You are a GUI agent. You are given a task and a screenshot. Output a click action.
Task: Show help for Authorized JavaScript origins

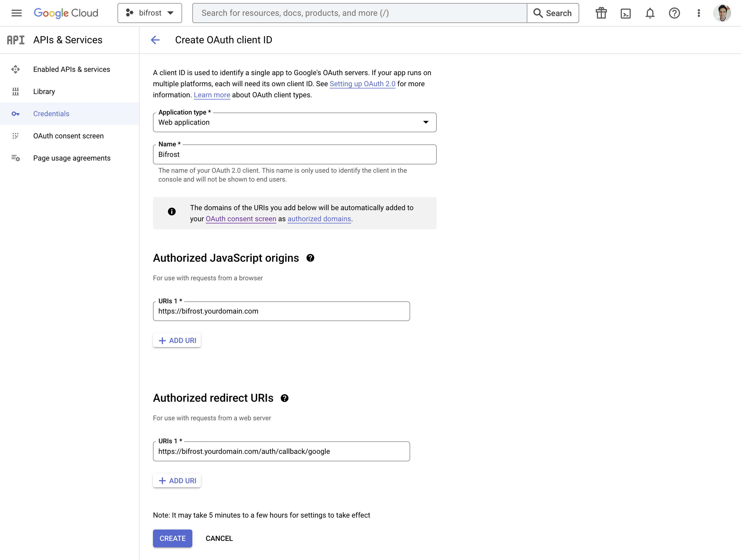coord(310,258)
